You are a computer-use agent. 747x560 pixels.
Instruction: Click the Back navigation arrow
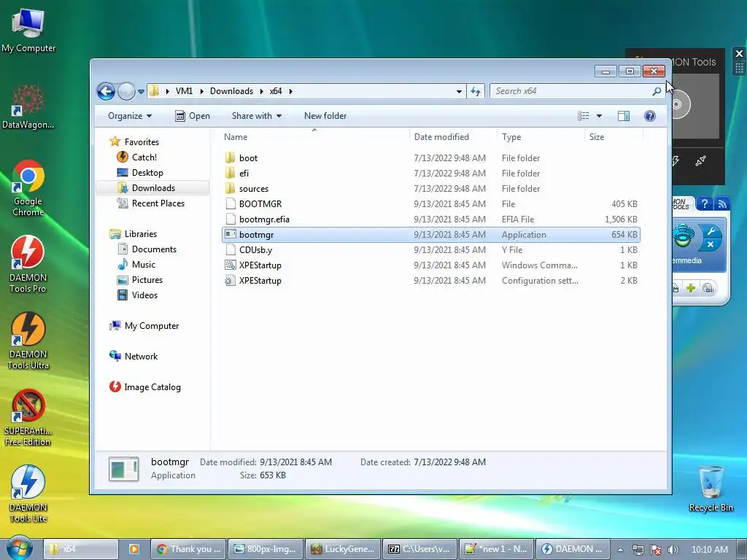[106, 91]
